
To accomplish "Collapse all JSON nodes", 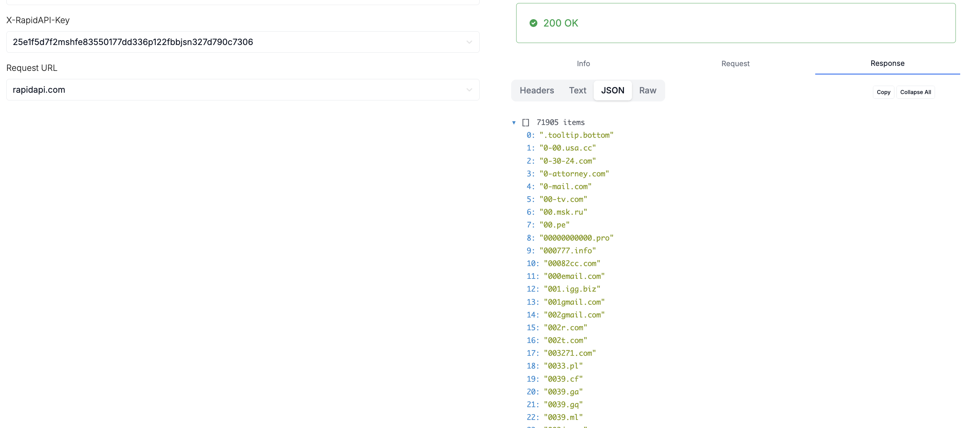I will pos(915,92).
